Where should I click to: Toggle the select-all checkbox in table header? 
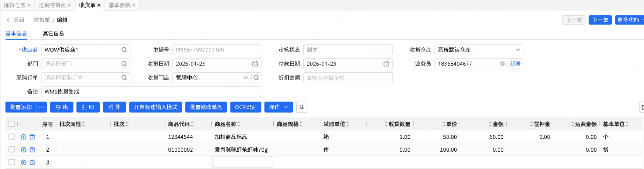(12, 124)
